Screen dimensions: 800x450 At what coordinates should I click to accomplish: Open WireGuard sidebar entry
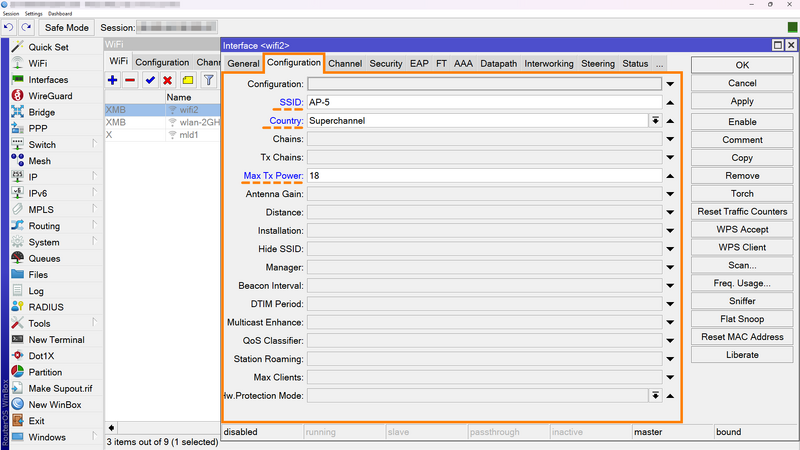[x=50, y=96]
